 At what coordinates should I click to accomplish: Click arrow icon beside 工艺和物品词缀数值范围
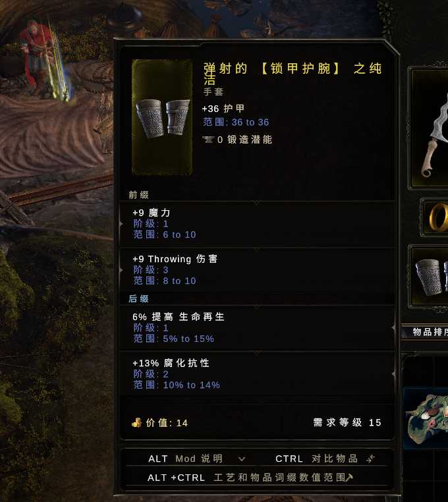coord(349,478)
